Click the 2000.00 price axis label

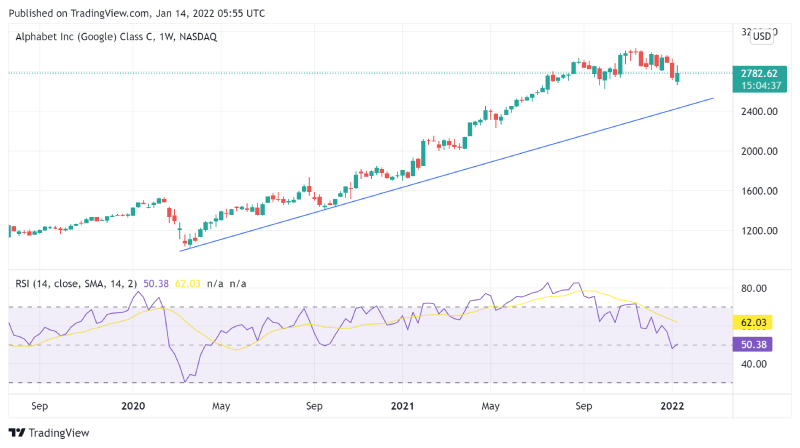(x=759, y=151)
